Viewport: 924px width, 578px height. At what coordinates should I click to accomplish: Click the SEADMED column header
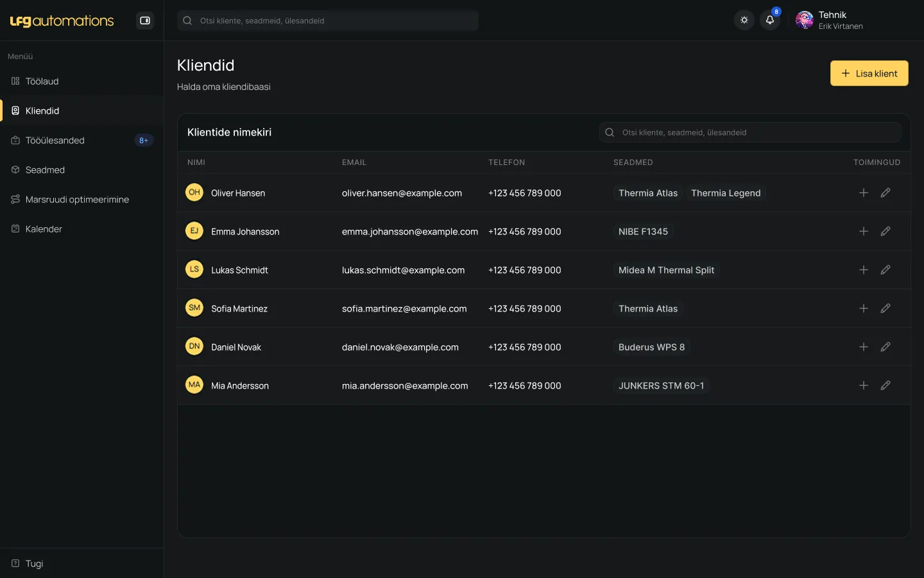pos(633,162)
